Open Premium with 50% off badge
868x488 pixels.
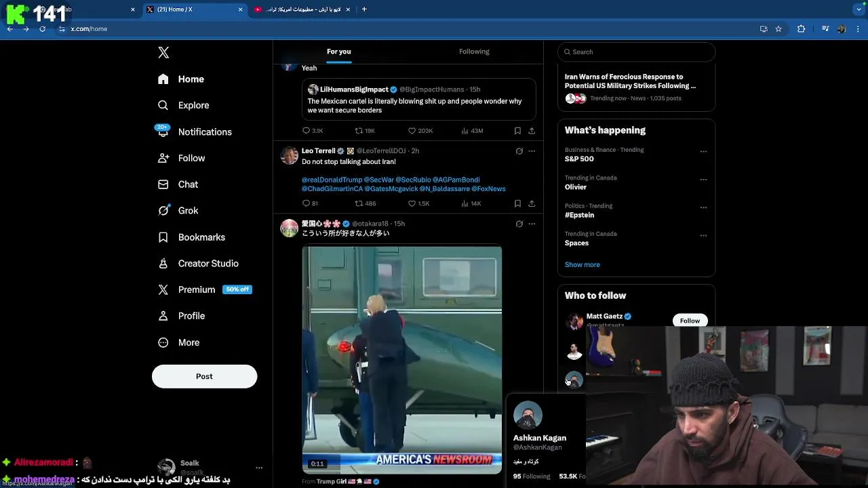[204, 289]
